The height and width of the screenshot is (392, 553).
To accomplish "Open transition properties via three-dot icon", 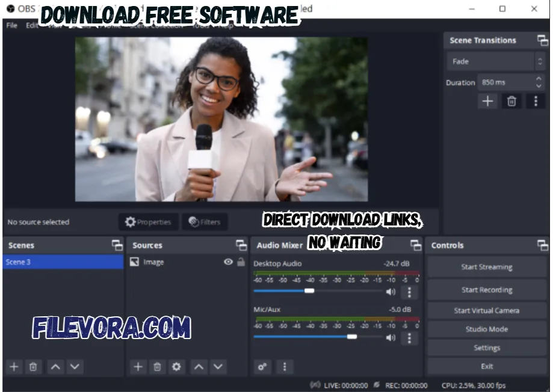I will coord(536,101).
